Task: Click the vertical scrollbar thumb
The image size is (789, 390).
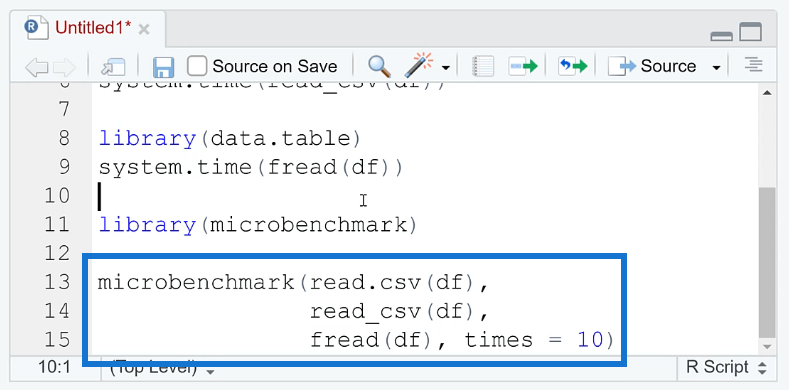Action: point(767,262)
